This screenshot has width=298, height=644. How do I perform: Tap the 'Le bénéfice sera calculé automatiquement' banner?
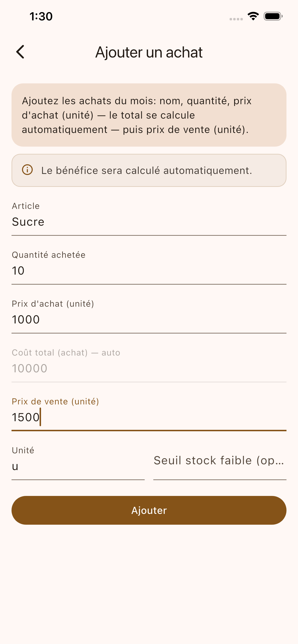coord(149,170)
